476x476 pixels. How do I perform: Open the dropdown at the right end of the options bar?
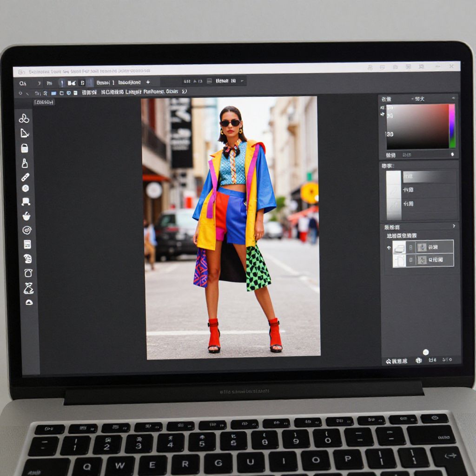point(243,81)
